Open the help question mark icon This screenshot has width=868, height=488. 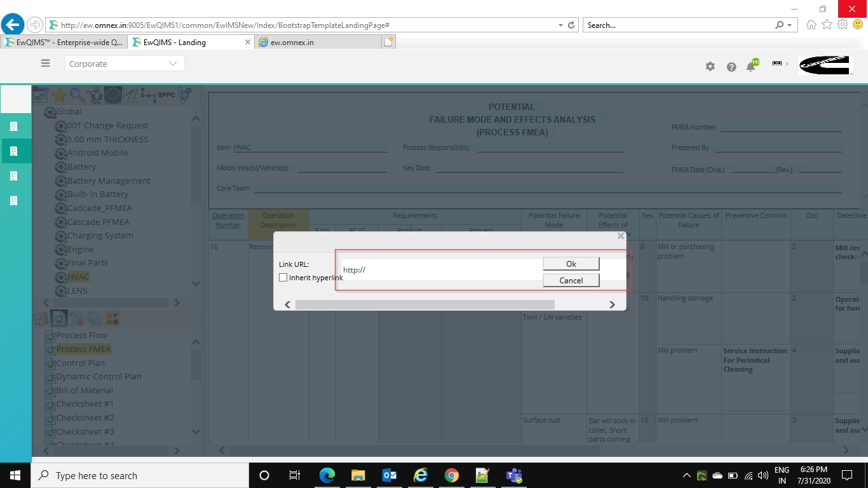click(731, 67)
